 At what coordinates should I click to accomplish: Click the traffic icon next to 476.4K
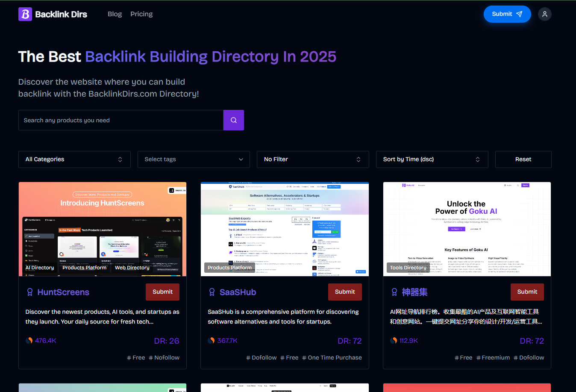click(29, 341)
